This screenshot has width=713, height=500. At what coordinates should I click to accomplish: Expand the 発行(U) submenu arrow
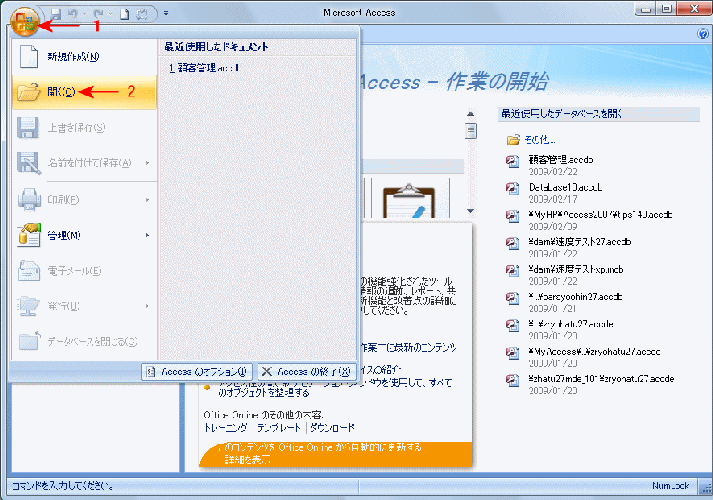pos(147,306)
